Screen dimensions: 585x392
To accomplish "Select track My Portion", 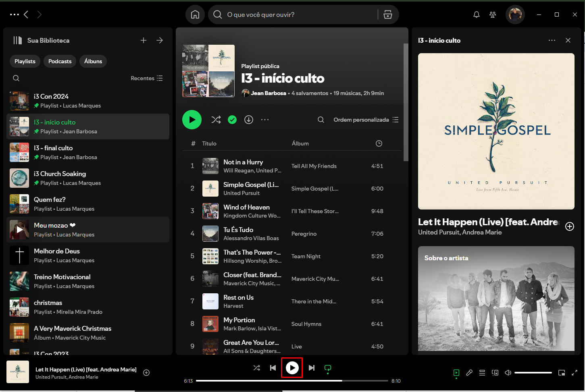I will point(239,320).
